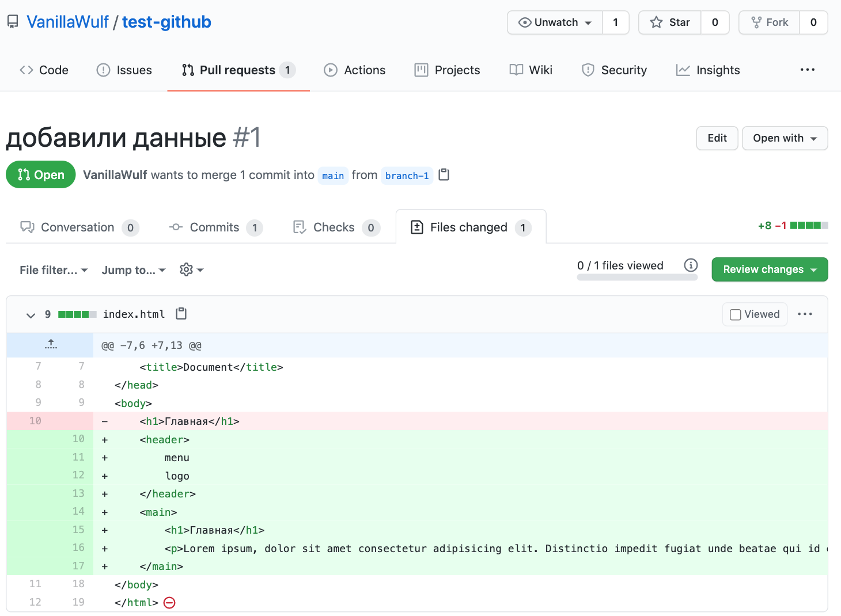Copy index.html file path clipboard icon
The width and height of the screenshot is (841, 616).
181,314
